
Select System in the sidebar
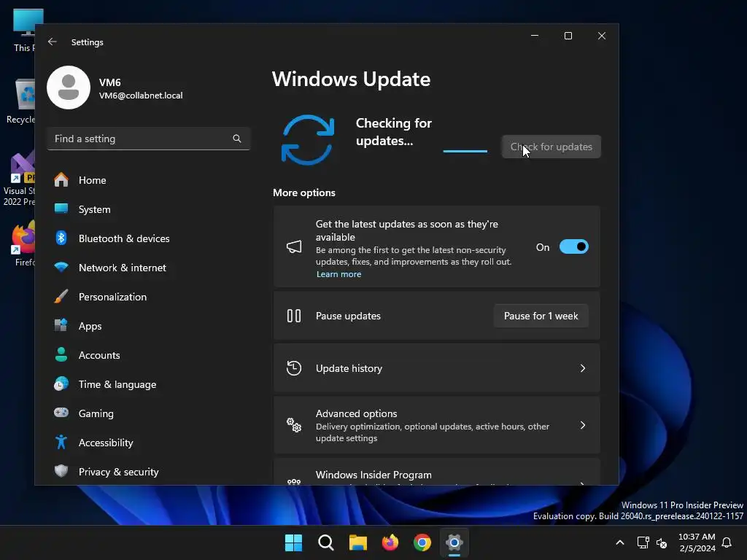[94, 209]
